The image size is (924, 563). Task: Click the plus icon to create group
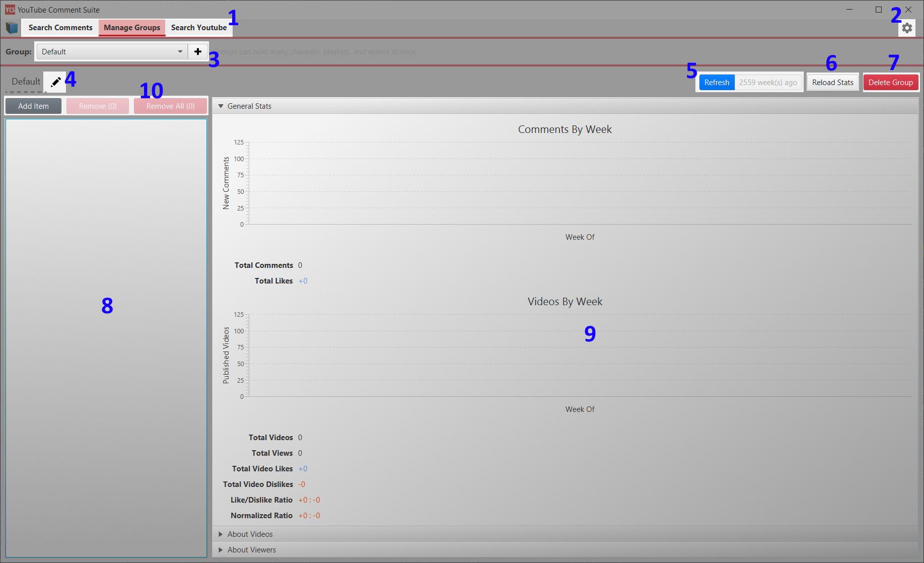198,51
